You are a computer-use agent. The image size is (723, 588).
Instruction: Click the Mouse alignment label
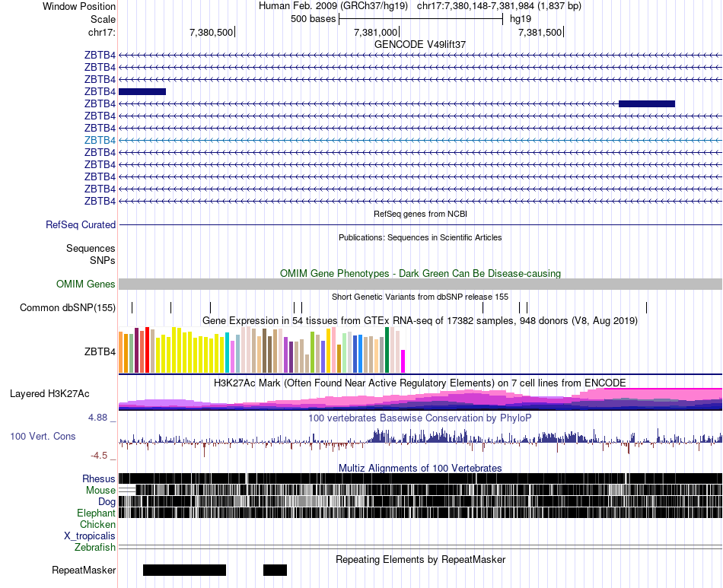[100, 491]
